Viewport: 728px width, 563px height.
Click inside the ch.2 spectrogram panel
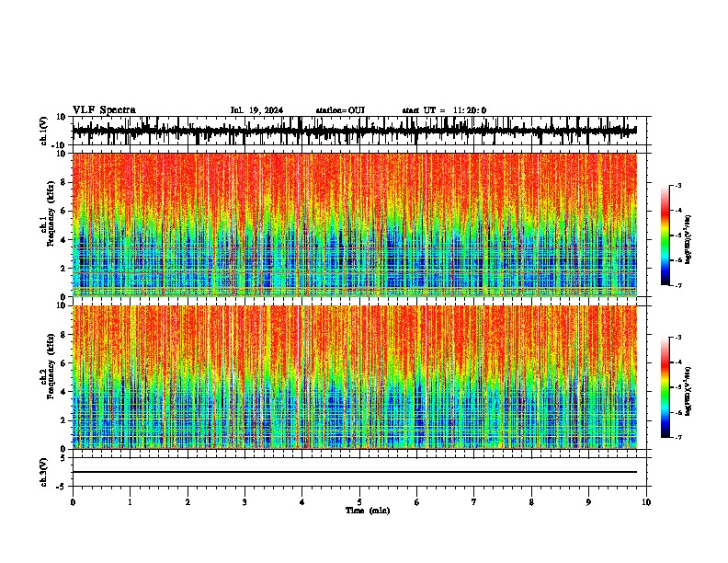(354, 377)
